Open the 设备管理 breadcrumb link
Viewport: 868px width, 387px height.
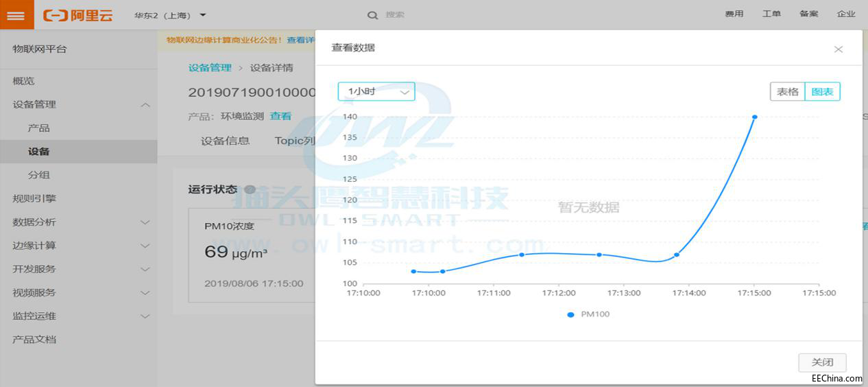click(x=210, y=67)
